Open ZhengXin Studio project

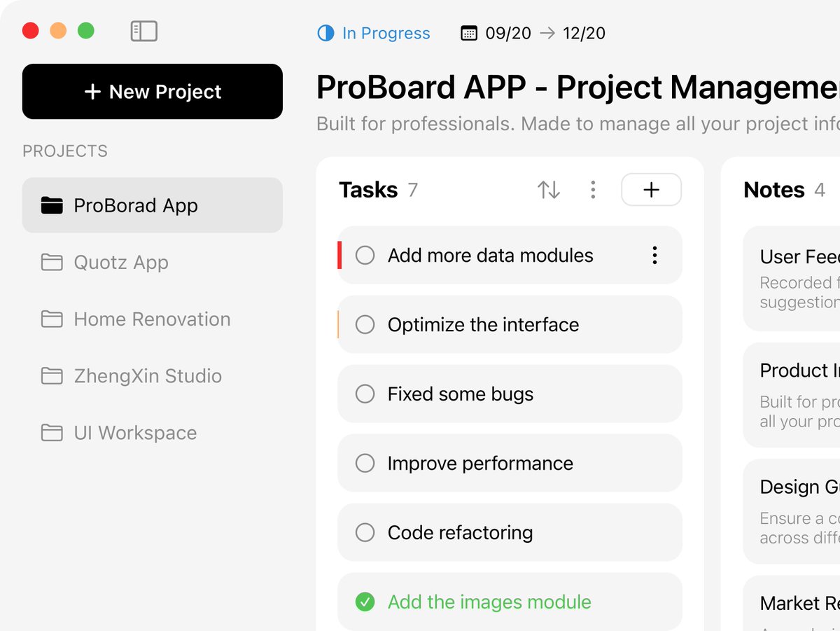pyautogui.click(x=148, y=376)
